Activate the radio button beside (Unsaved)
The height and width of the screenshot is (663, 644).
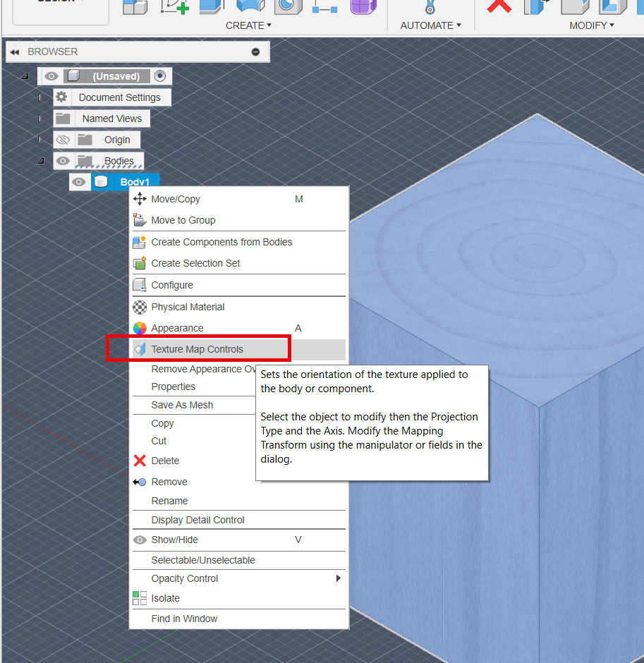click(x=159, y=75)
